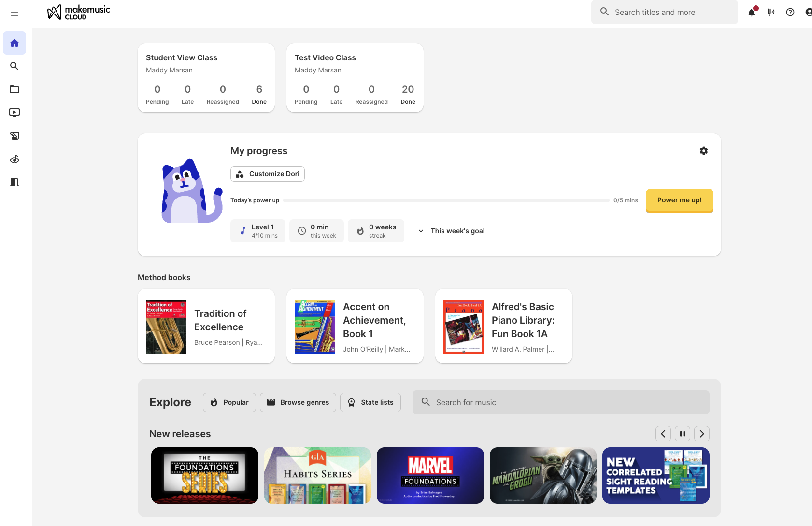Screen dimensions: 812x526
Task: Open the help question mark icon
Action: pos(790,12)
